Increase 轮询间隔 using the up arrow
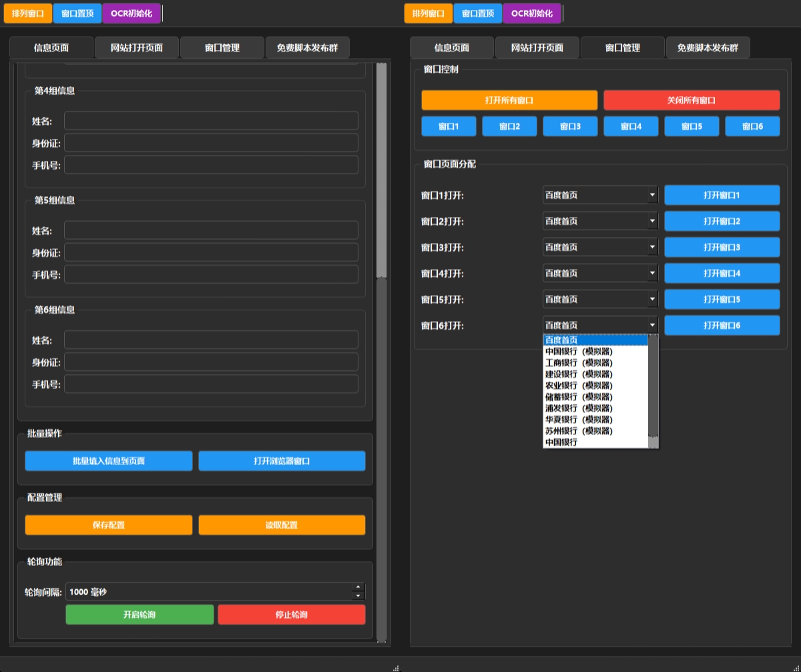The height and width of the screenshot is (672, 801). tap(358, 587)
